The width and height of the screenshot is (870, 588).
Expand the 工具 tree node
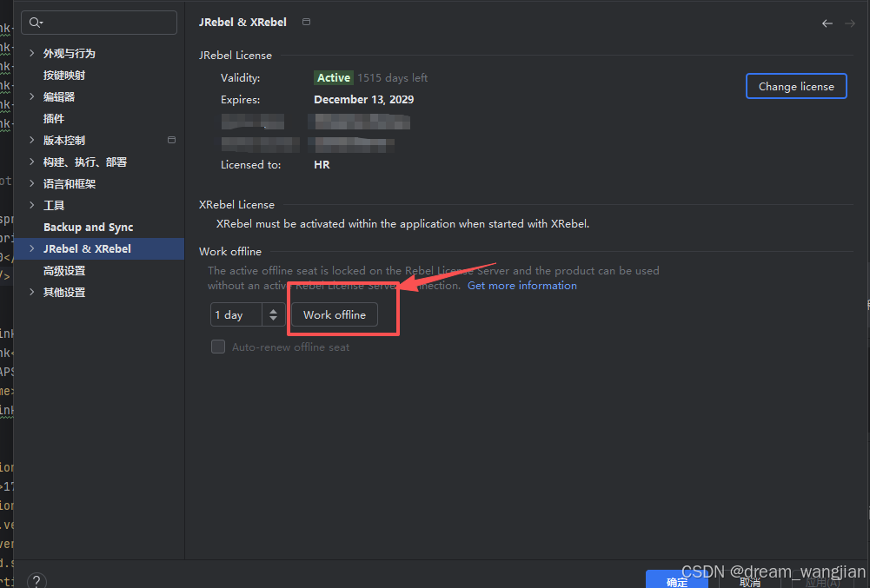[31, 205]
